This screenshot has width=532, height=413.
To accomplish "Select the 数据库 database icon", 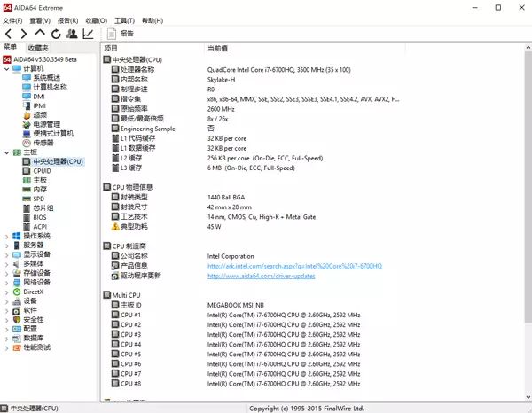I will pos(17,339).
